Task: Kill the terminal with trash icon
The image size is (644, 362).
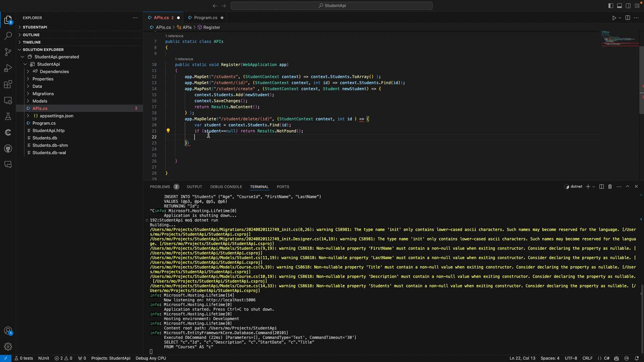Action: [x=610, y=187]
